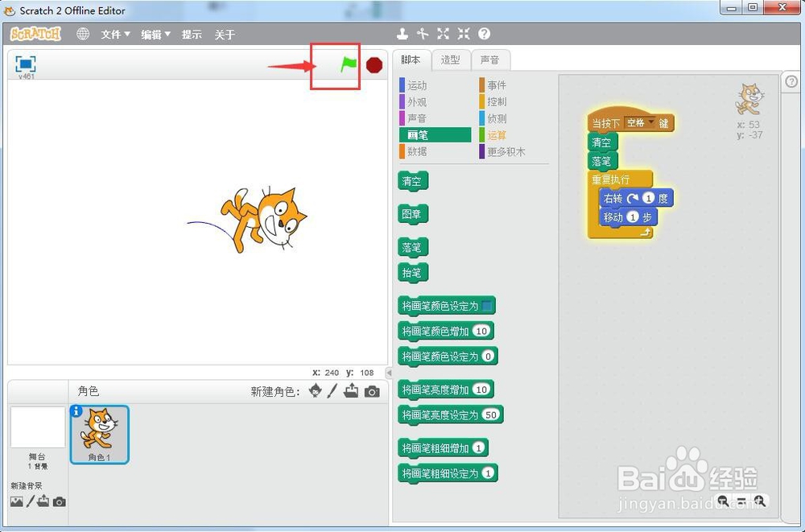This screenshot has height=532, width=805.
Task: Edit degrees value in 右转 block
Action: click(x=648, y=198)
